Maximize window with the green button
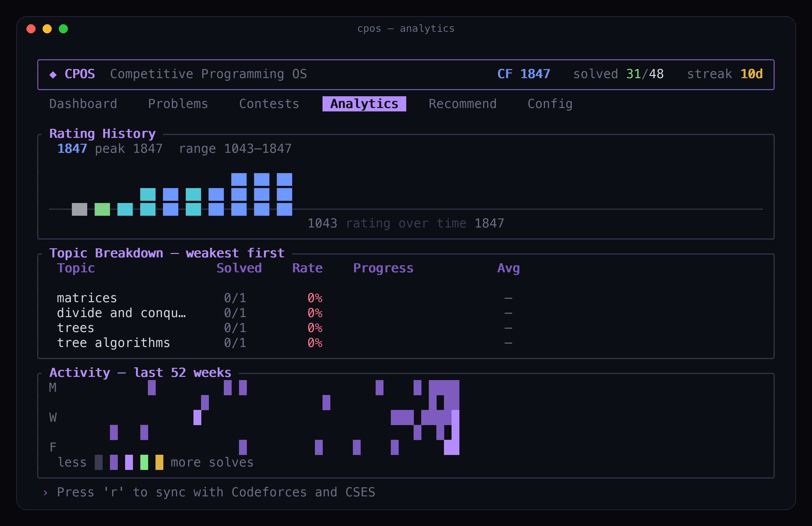Image resolution: width=812 pixels, height=526 pixels. (x=63, y=29)
